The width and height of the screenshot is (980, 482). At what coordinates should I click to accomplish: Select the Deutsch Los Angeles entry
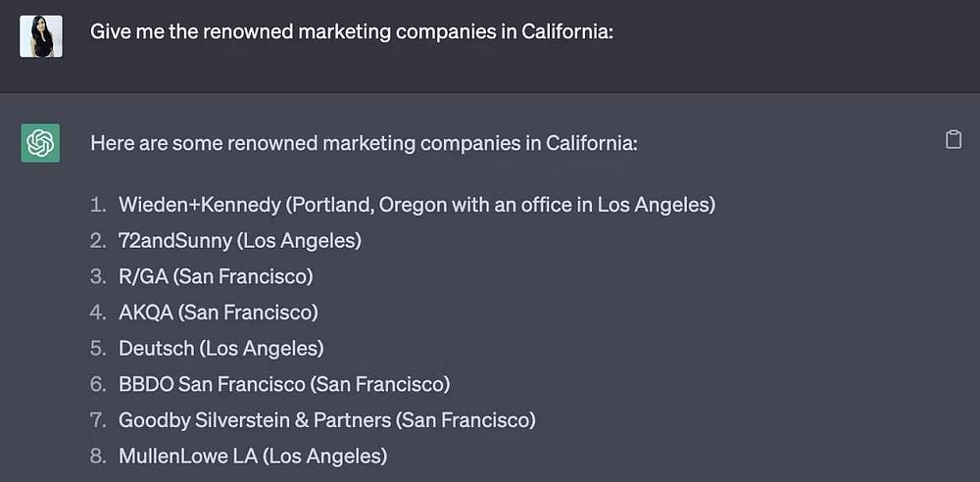point(220,348)
